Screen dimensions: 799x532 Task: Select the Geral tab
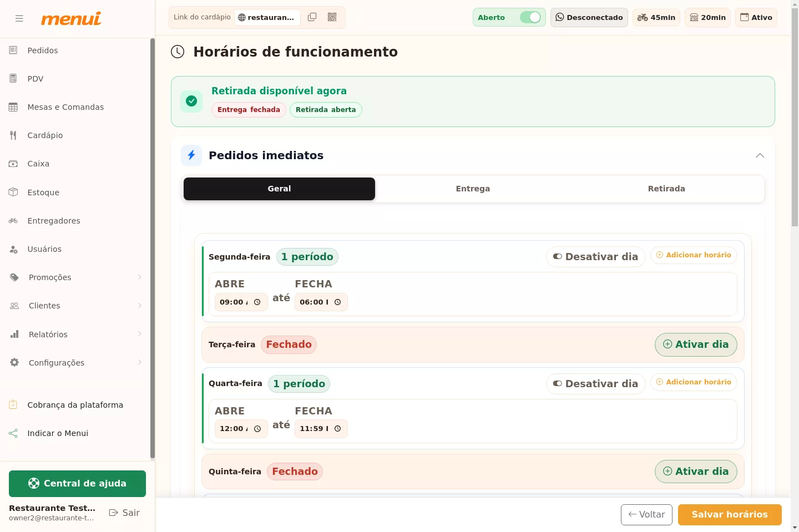coord(279,189)
